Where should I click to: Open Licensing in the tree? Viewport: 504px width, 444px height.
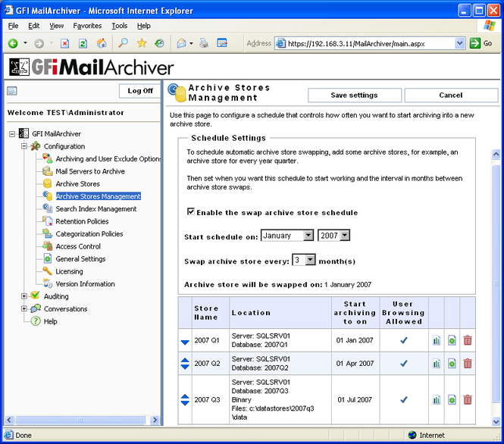pos(69,271)
